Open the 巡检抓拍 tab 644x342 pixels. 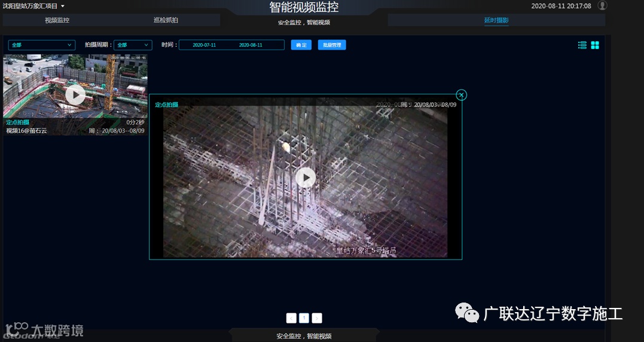tap(166, 20)
